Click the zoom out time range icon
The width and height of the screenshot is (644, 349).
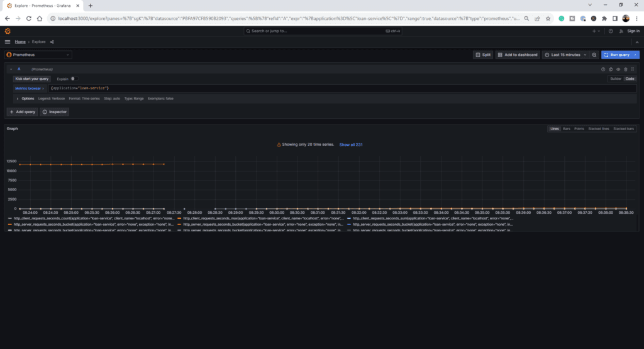594,55
